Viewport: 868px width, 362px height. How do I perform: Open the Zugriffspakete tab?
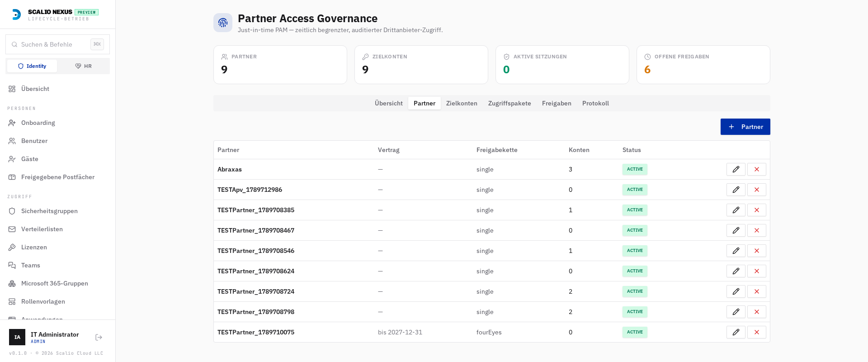(x=509, y=103)
